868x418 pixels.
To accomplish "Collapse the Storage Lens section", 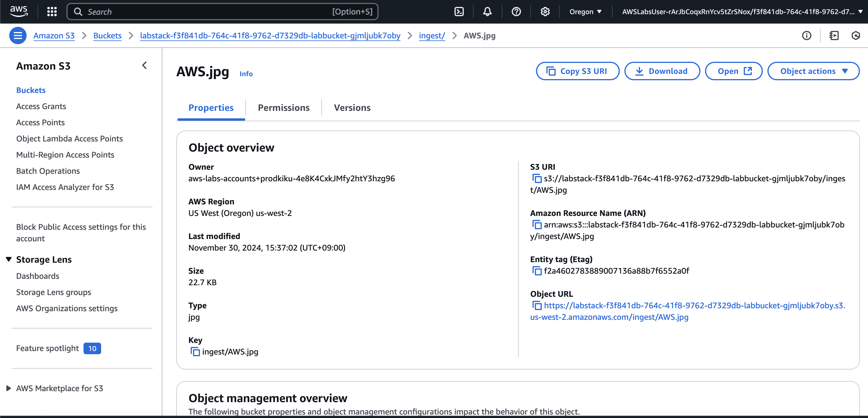I will 9,259.
